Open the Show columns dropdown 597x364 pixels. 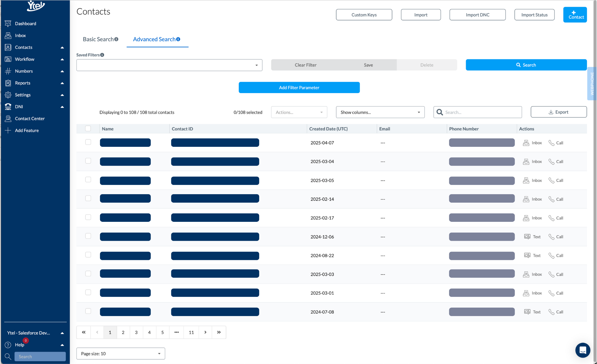(x=380, y=112)
